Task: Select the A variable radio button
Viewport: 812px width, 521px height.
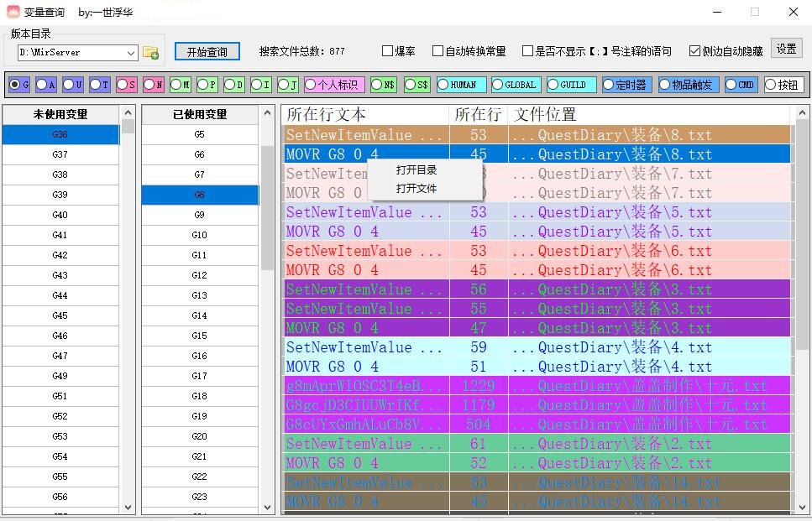Action: tap(46, 85)
